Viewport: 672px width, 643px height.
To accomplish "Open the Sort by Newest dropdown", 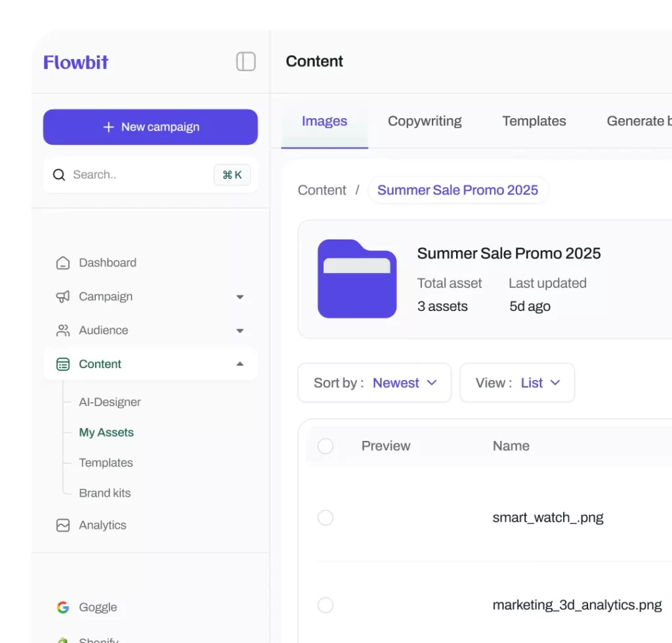I will (375, 383).
